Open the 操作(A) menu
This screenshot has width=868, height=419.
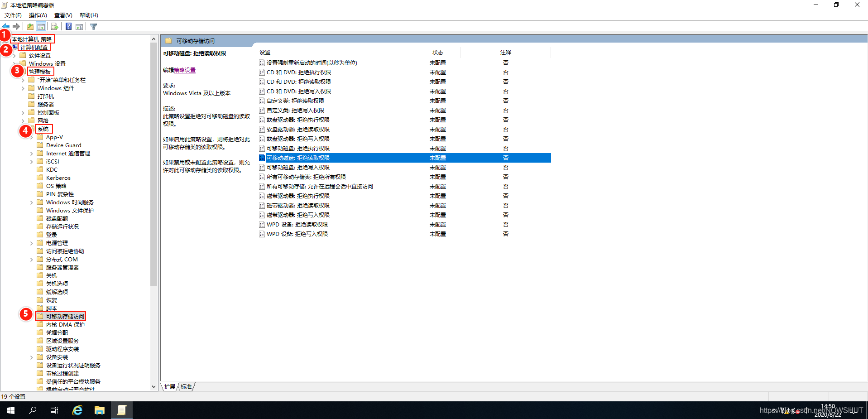point(38,15)
